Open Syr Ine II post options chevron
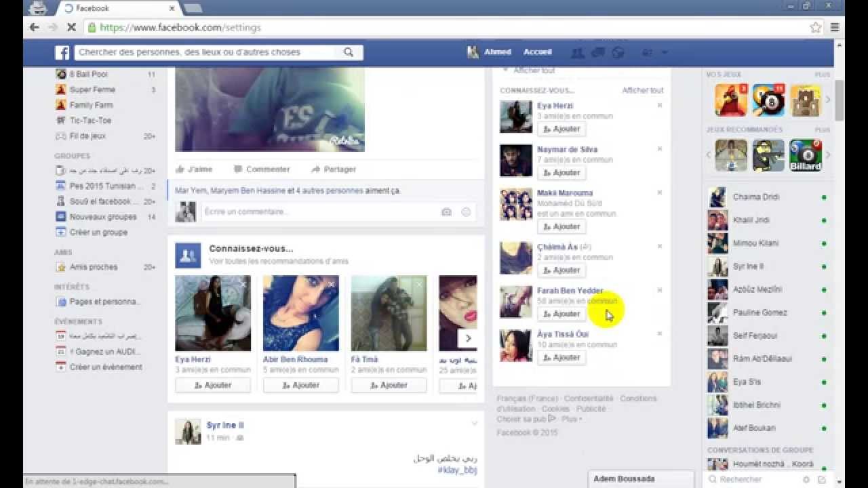Viewport: 868px width, 488px height. 475,424
